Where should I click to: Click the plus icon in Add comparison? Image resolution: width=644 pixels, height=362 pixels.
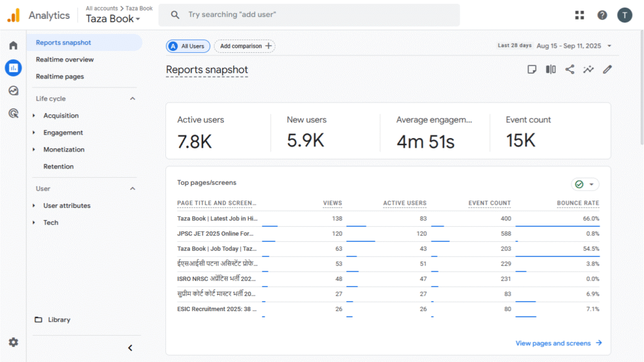(269, 46)
